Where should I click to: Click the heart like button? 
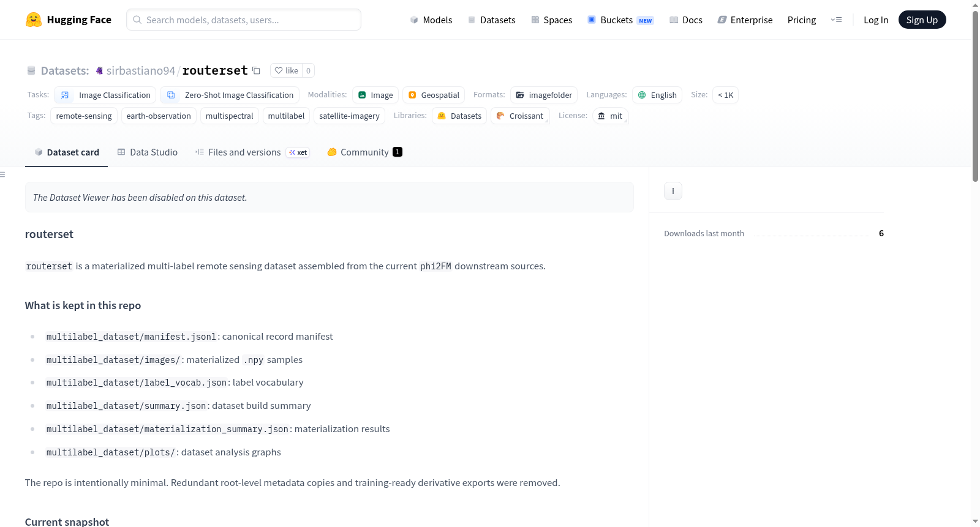tap(286, 70)
